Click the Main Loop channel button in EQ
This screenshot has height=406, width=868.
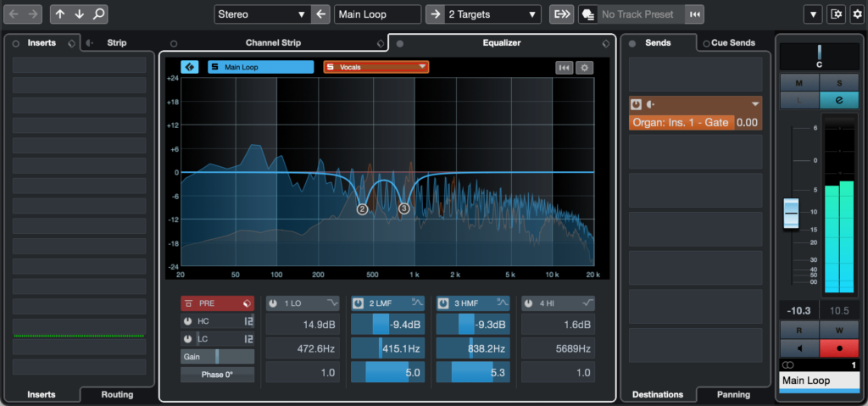(x=261, y=67)
